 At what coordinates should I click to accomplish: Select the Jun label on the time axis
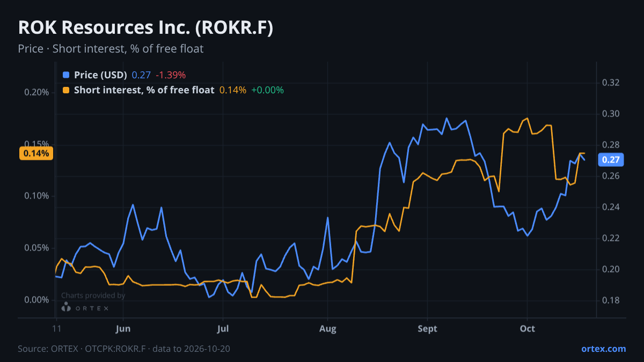[123, 329]
